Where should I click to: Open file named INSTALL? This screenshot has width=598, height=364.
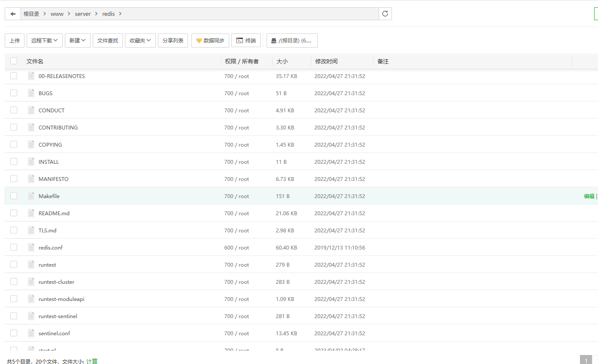click(49, 162)
